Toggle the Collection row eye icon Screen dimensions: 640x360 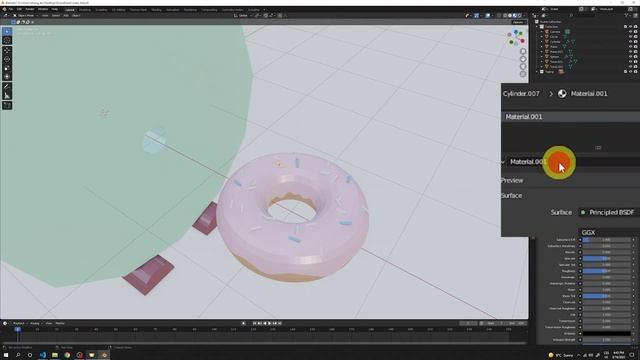point(630,27)
